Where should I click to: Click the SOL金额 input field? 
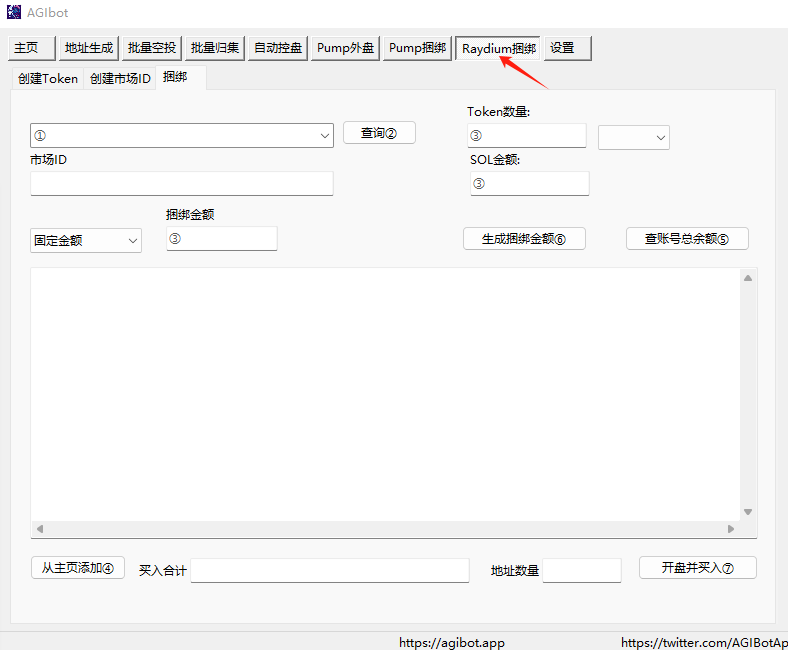[530, 183]
